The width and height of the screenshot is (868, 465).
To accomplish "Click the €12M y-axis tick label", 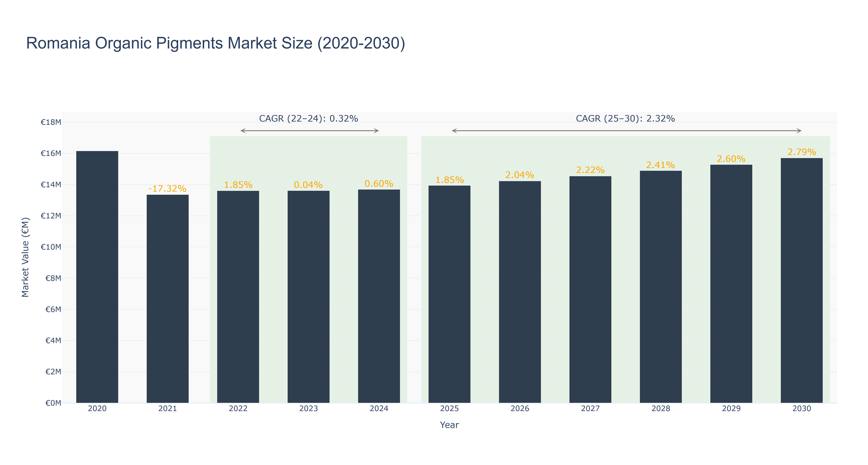I will pos(51,216).
